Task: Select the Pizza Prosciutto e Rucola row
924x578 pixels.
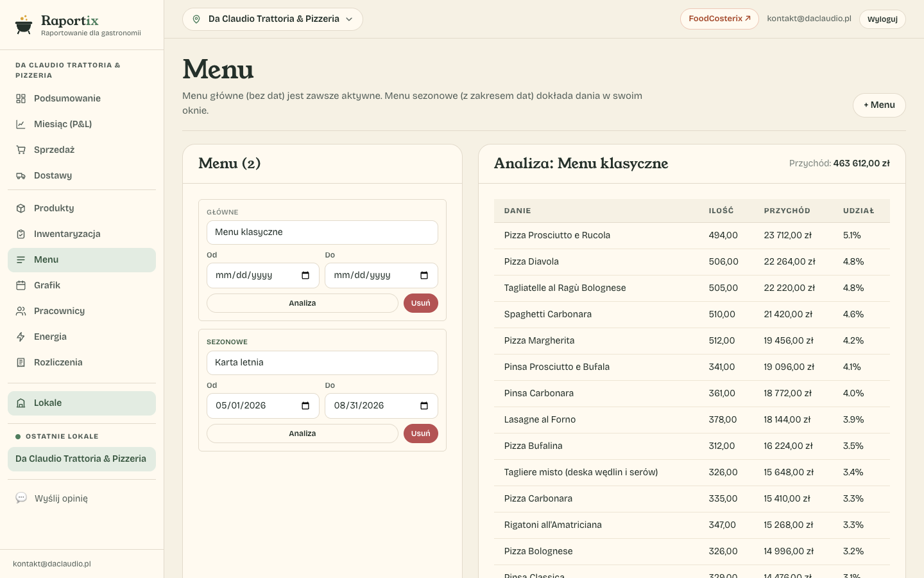Action: (x=692, y=236)
